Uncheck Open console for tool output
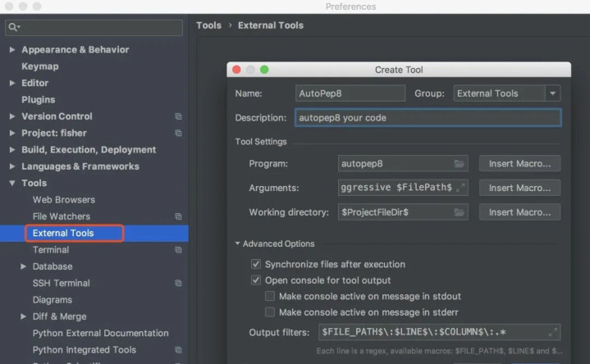This screenshot has width=590, height=364. (256, 280)
